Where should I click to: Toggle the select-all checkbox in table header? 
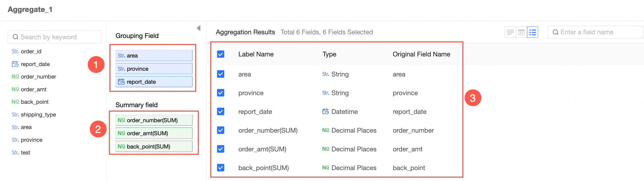pyautogui.click(x=221, y=54)
